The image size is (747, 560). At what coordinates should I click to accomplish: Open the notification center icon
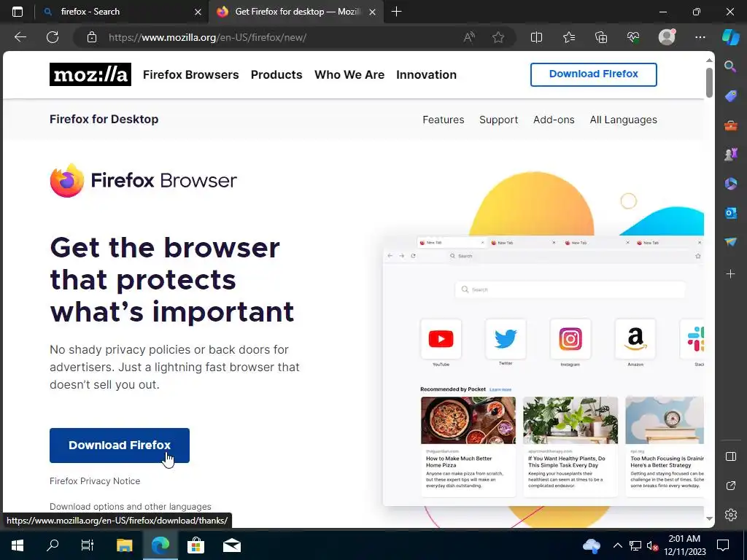[x=723, y=545]
